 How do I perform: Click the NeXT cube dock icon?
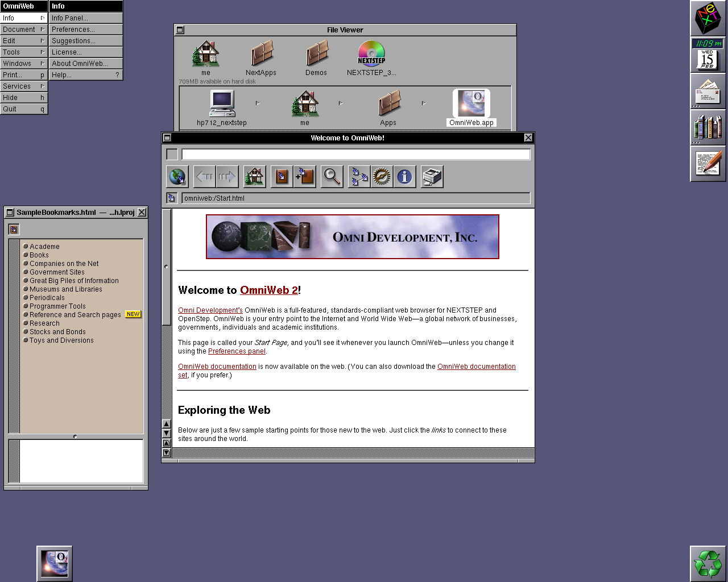click(708, 18)
